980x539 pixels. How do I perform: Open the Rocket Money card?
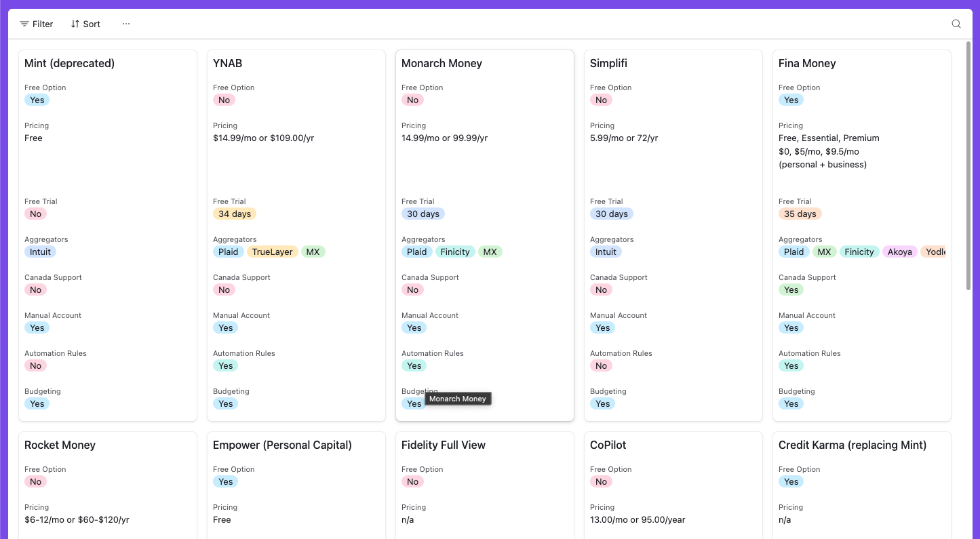(x=60, y=445)
